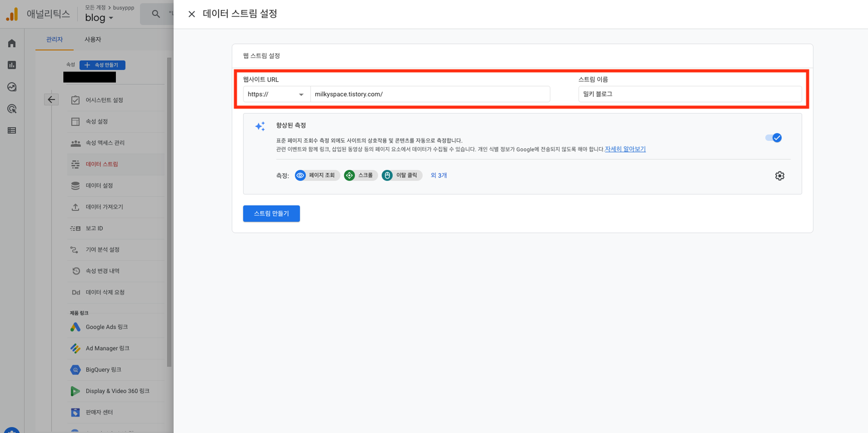Open the https:// protocol dropdown
The image size is (868, 433).
pos(276,94)
